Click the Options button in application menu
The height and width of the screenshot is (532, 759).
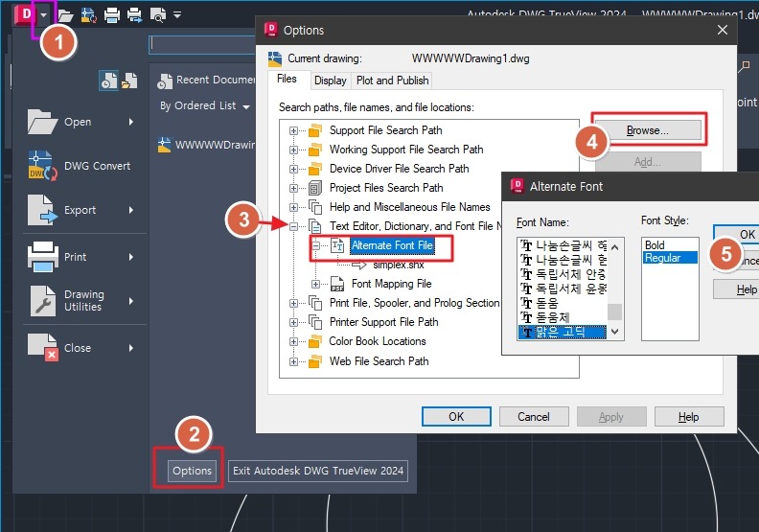[x=193, y=471]
